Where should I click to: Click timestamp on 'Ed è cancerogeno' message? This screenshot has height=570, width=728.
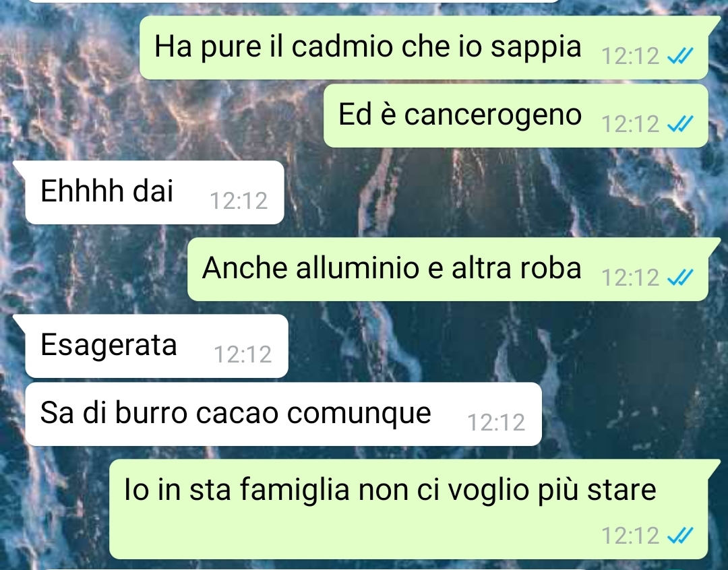[630, 124]
